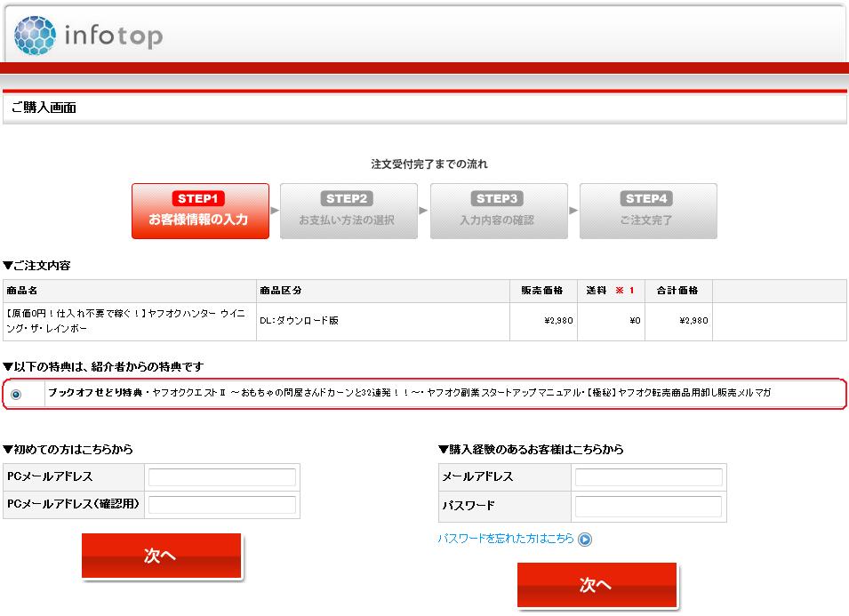This screenshot has height=616, width=849.
Task: Go to STEP2 お支払い方法の選択
Action: 348,211
